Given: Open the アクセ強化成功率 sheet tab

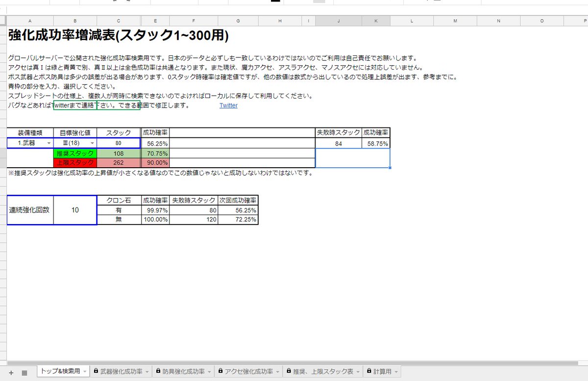Looking at the screenshot, I should point(249,372).
